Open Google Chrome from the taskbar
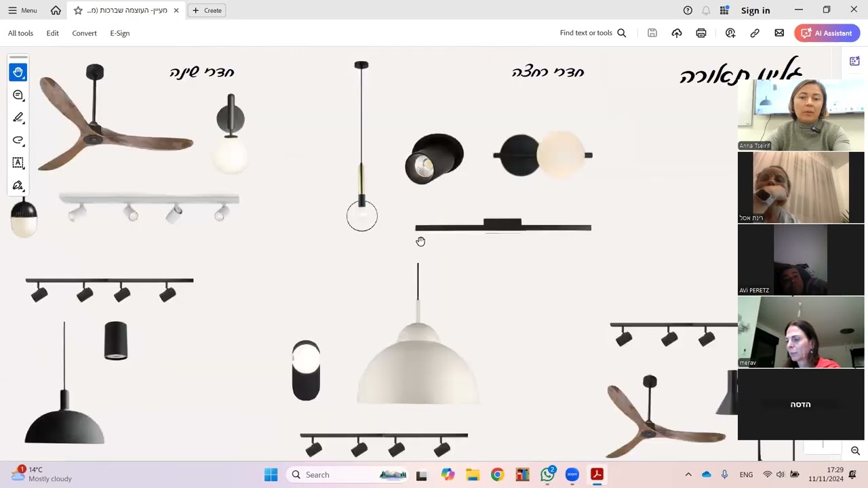Screen dimensions: 868x488 point(497,474)
